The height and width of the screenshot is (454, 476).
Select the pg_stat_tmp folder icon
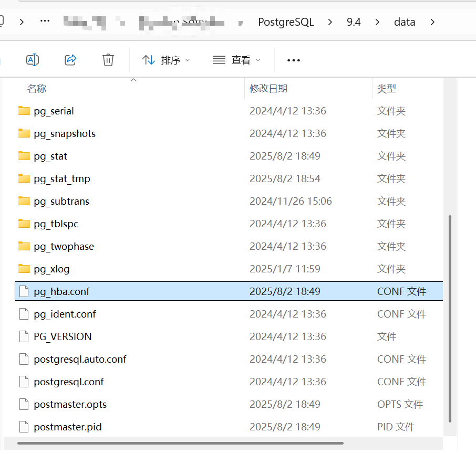pyautogui.click(x=24, y=178)
